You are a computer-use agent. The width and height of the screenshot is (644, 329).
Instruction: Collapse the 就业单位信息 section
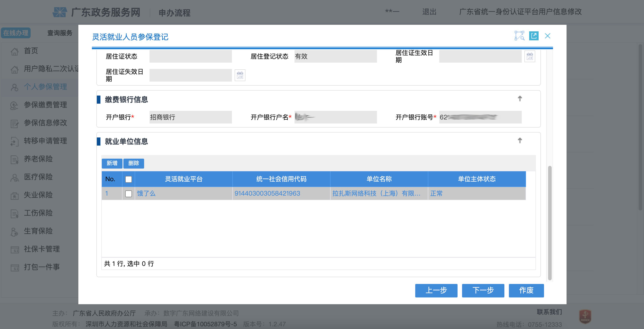(x=520, y=140)
